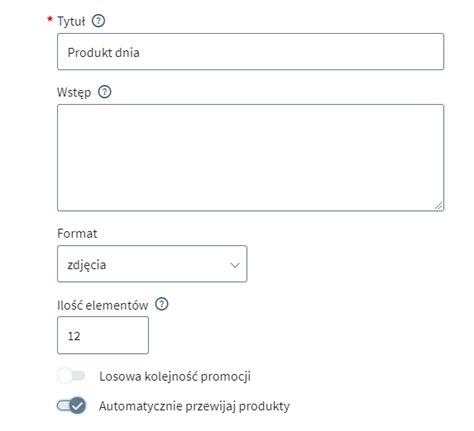
Task: Enable Losowa kolejność promocji switch
Action: [71, 376]
